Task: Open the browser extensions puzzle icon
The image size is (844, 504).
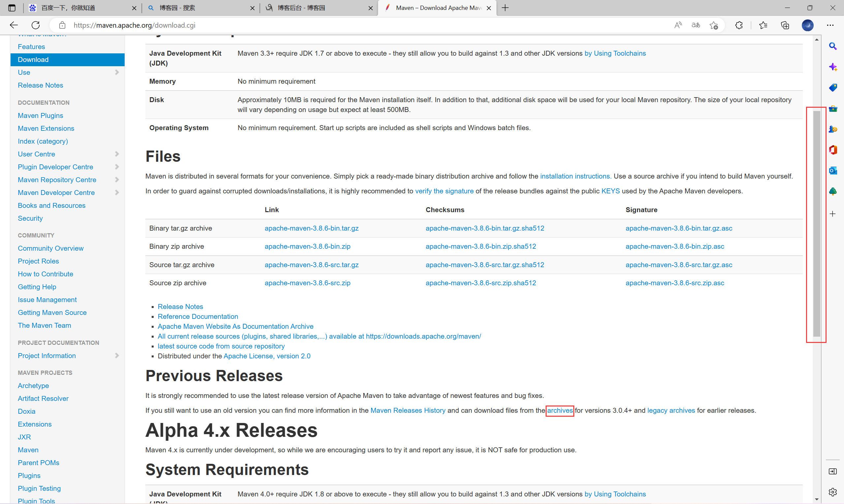Action: tap(738, 25)
